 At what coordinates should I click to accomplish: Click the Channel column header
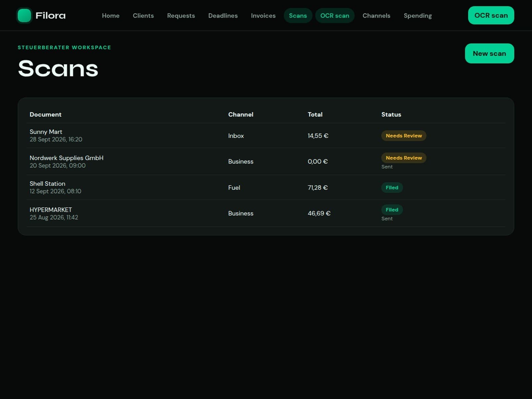241,114
